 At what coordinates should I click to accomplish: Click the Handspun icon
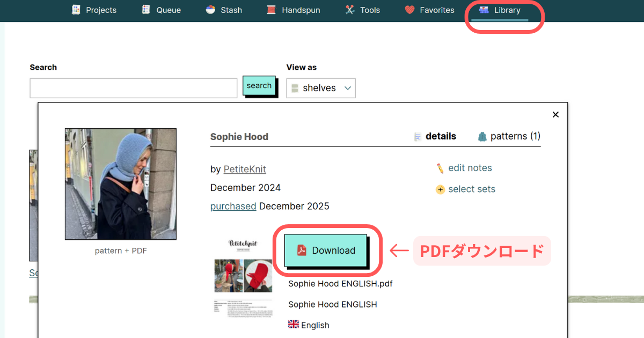click(x=272, y=10)
